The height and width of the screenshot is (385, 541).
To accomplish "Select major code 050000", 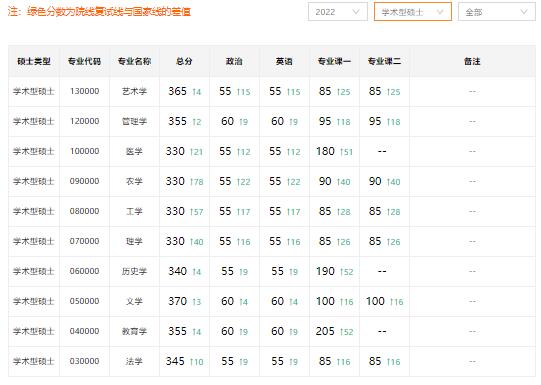I will pos(84,302).
